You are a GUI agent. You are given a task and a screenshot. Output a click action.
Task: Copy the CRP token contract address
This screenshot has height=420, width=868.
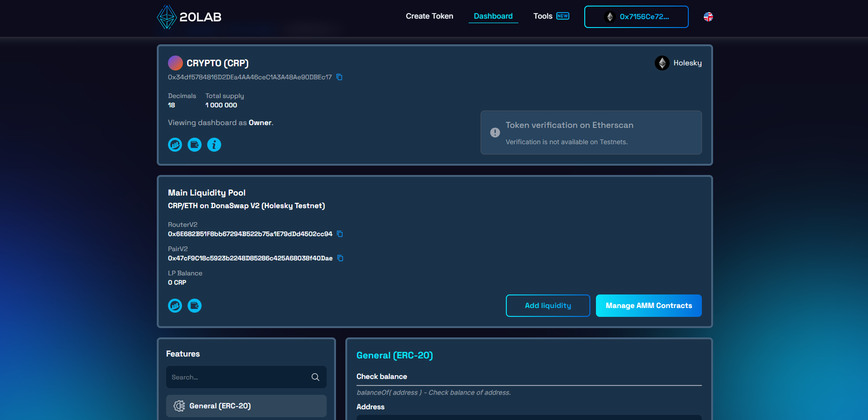point(340,77)
